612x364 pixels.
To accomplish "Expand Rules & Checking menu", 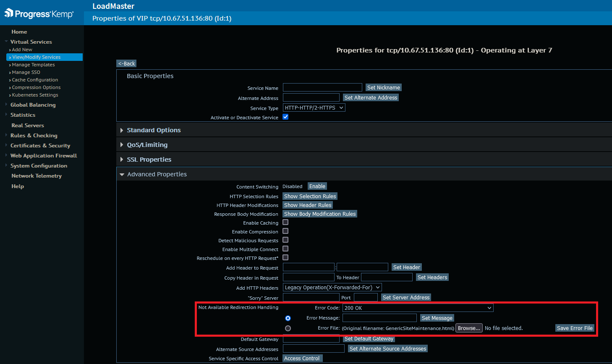I will [x=34, y=136].
